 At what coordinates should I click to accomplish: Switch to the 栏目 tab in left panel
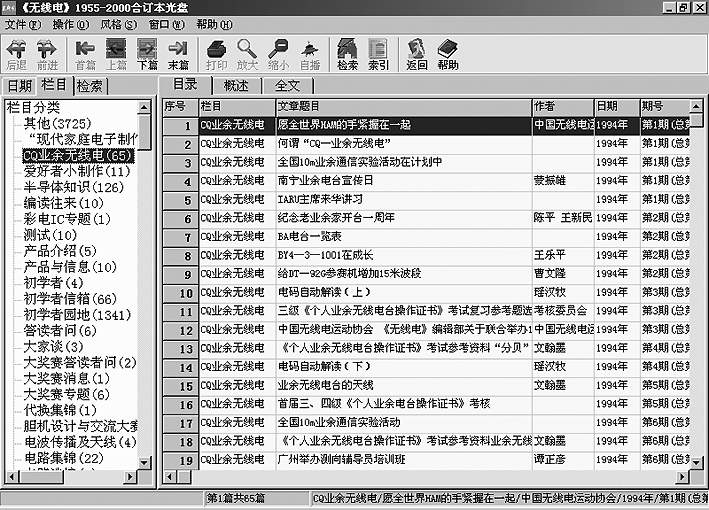(54, 85)
